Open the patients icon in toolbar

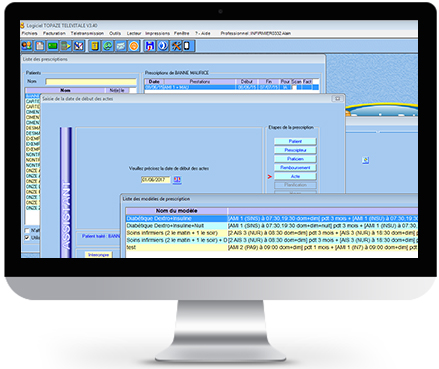click(27, 46)
